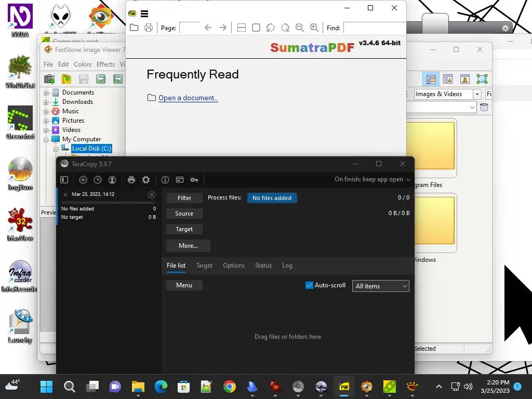The image size is (532, 399).
Task: Click No files added process button
Action: pyautogui.click(x=272, y=198)
